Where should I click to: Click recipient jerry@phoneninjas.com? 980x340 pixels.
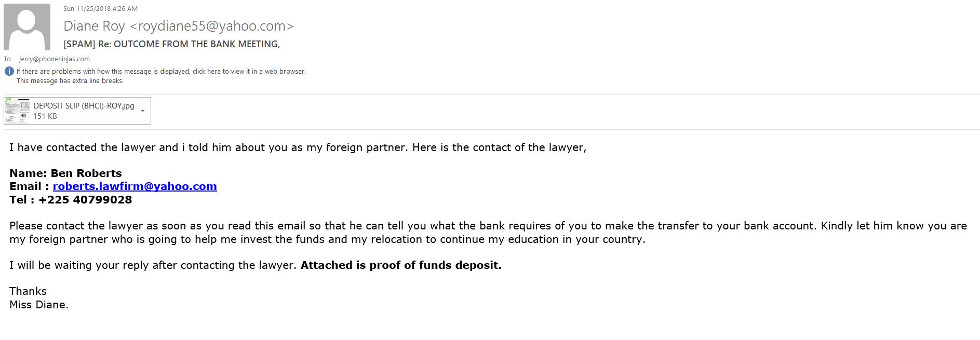[x=55, y=59]
